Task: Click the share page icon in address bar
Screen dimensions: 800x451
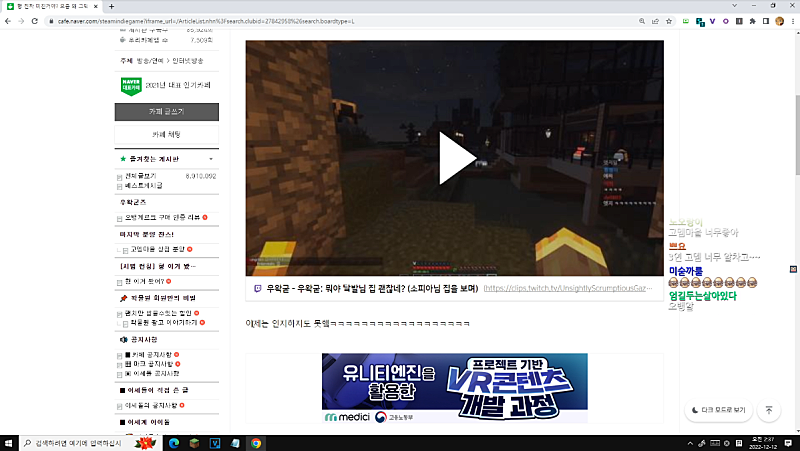Action: tap(655, 21)
